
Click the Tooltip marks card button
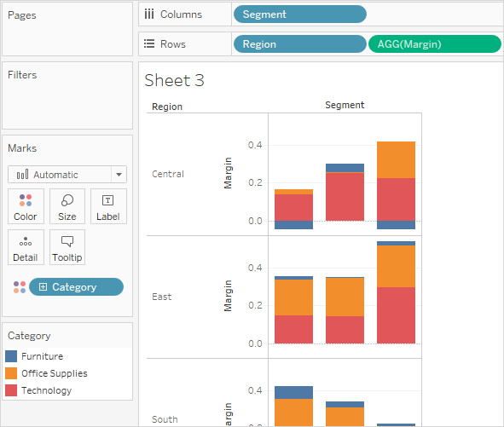(x=67, y=247)
